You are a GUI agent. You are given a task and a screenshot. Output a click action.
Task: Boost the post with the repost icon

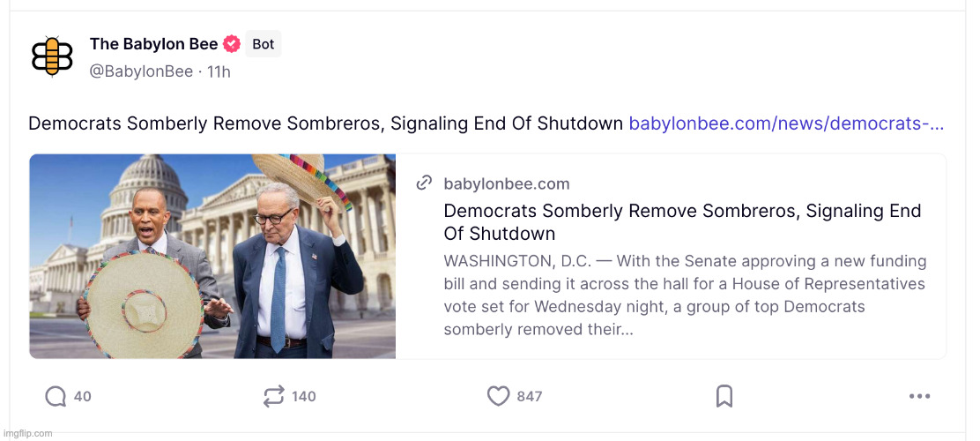274,397
